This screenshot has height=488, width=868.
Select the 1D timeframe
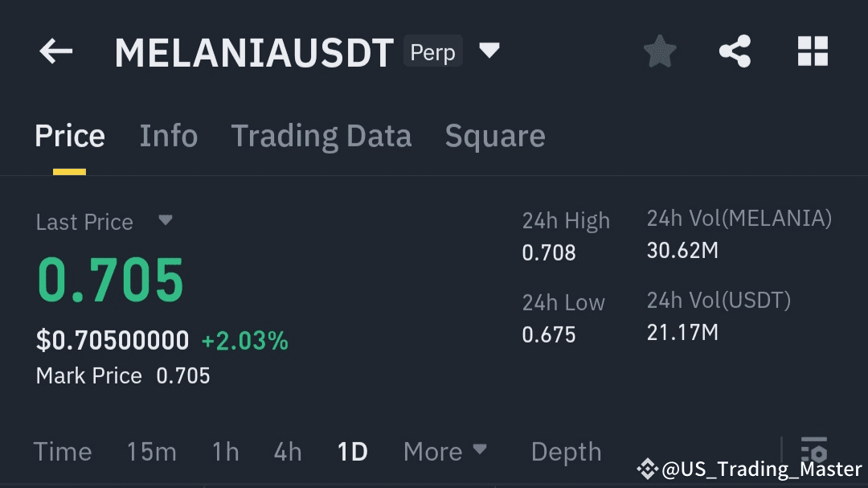(352, 452)
